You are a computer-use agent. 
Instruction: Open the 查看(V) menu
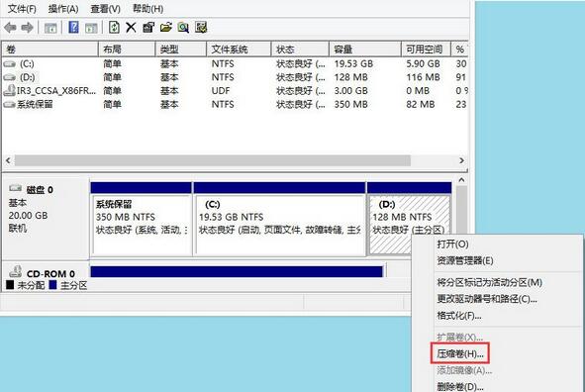106,9
